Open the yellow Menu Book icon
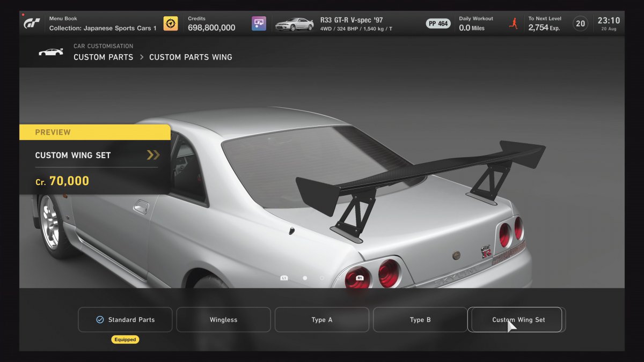The height and width of the screenshot is (362, 644). [171, 24]
